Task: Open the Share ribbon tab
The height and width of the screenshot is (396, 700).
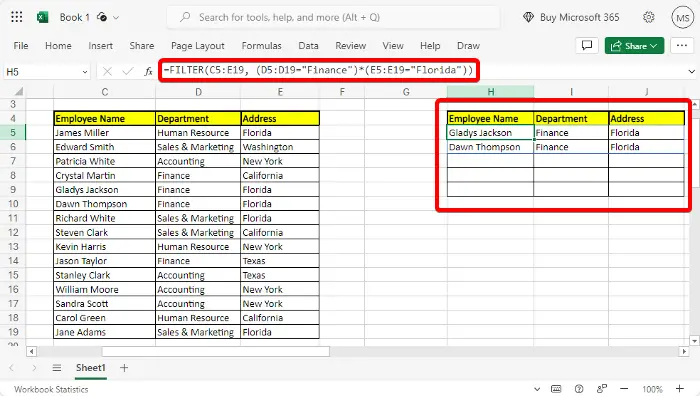Action: (x=142, y=46)
